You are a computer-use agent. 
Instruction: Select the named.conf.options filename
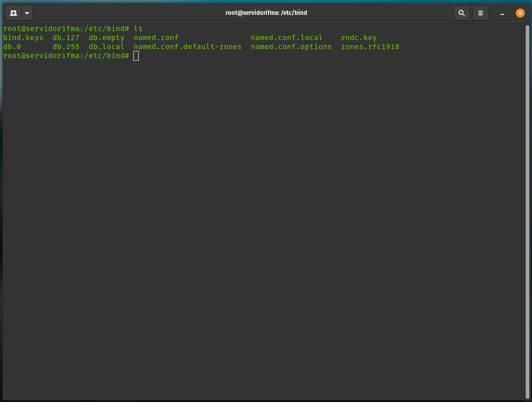(291, 46)
